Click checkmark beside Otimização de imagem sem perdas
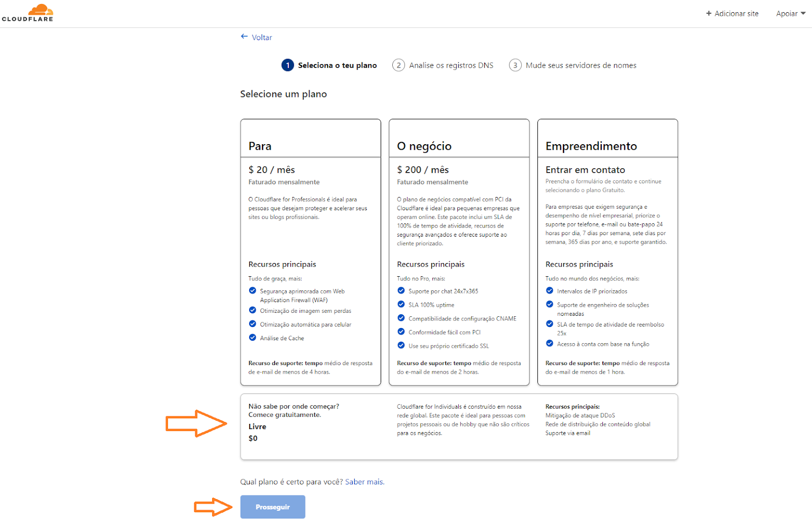Screen dimensions: 812x525 pos(252,310)
